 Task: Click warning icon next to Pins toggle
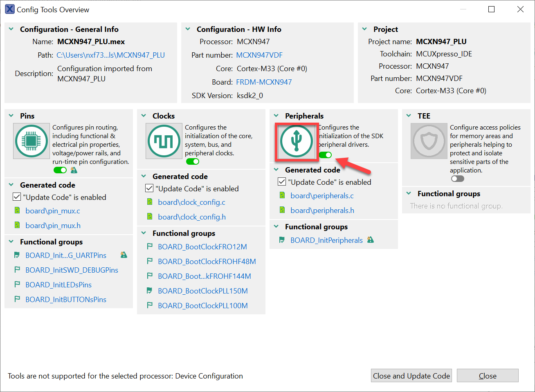tap(74, 170)
